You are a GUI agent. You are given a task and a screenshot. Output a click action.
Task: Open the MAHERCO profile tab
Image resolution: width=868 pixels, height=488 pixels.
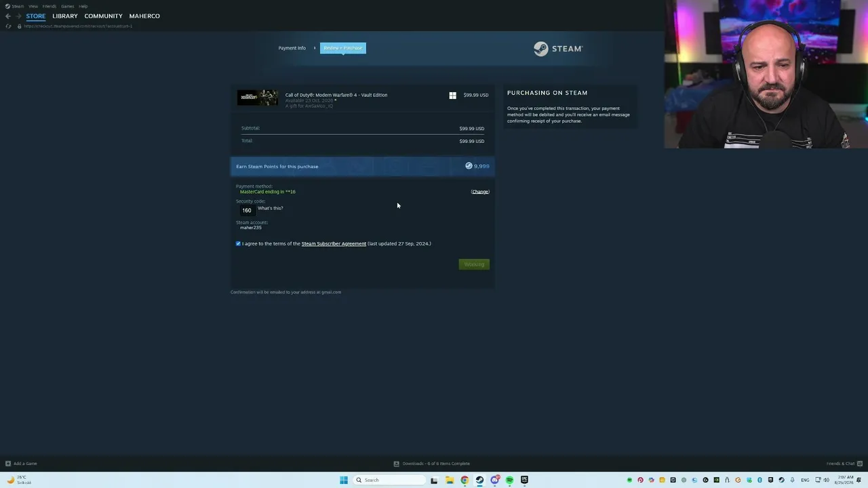pyautogui.click(x=144, y=16)
